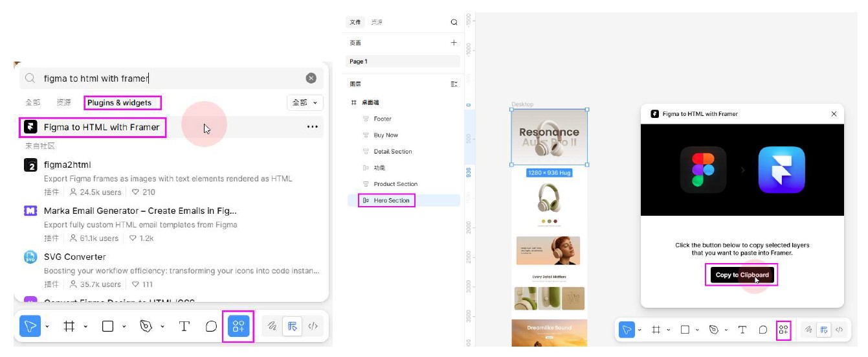The image size is (868, 357).
Task: Select the Comment tool in left toolbar
Action: 211,326
